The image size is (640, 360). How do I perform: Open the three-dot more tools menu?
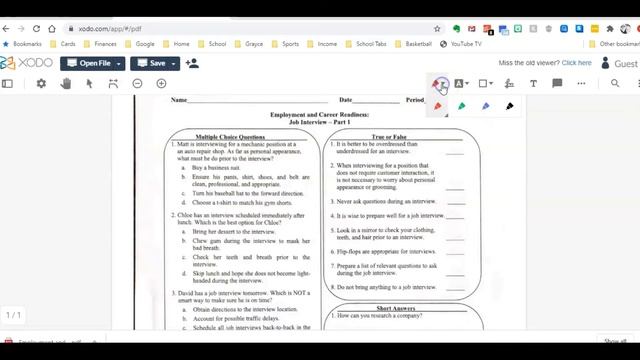click(x=581, y=84)
